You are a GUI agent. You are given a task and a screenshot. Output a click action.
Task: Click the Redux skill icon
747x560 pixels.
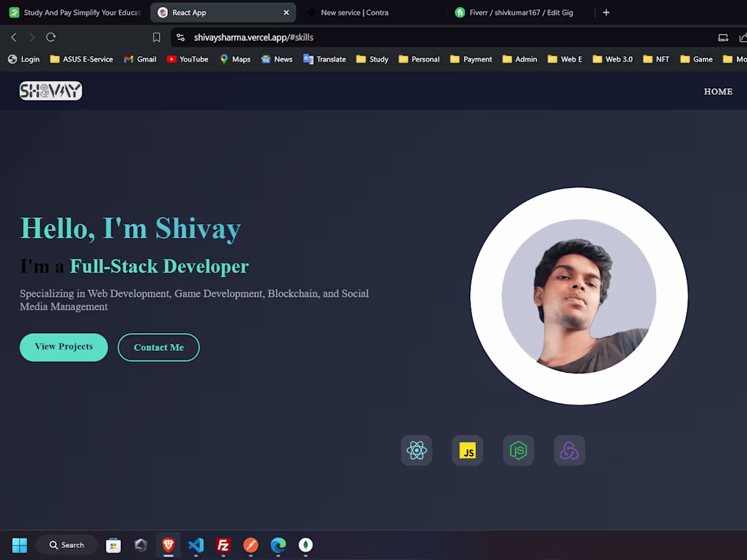point(569,450)
